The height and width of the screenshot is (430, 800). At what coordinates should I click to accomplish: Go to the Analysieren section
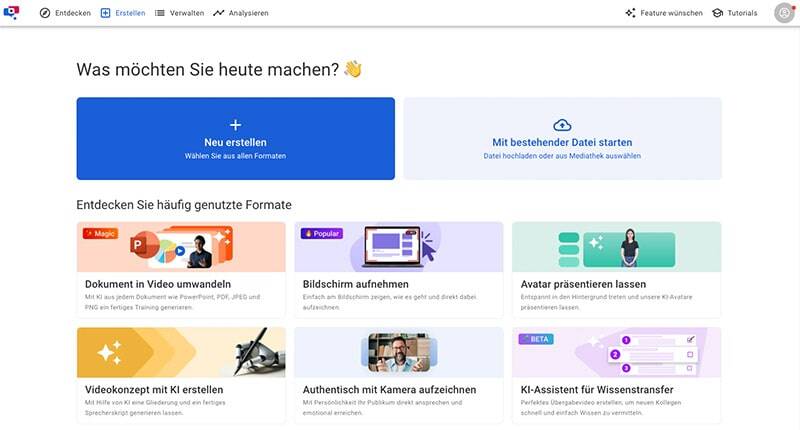click(x=241, y=13)
